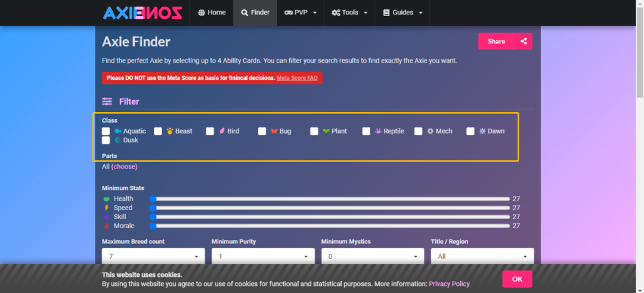Open the Meta Score FAQ link
Viewport: 644px width, 293px height.
point(297,78)
